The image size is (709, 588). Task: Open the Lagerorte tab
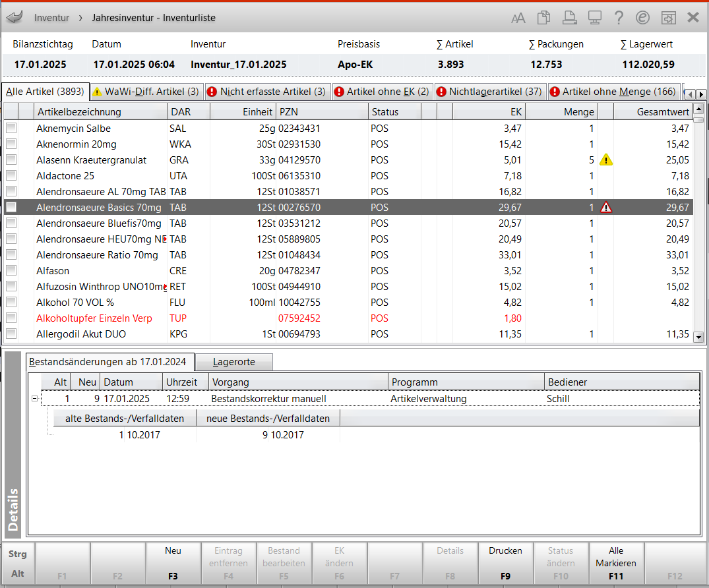pyautogui.click(x=233, y=362)
